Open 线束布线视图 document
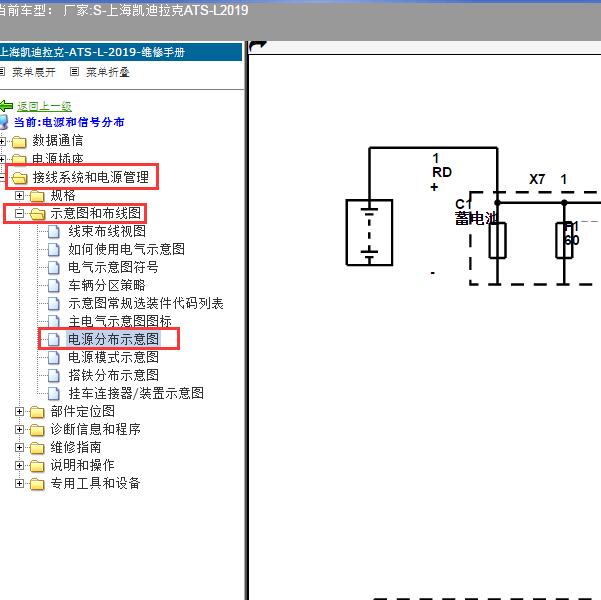The image size is (601, 600). pos(107,231)
